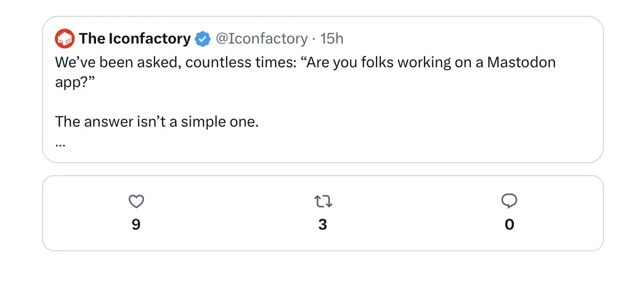Like the post using the heart icon
The width and height of the screenshot is (644, 283).
136,201
